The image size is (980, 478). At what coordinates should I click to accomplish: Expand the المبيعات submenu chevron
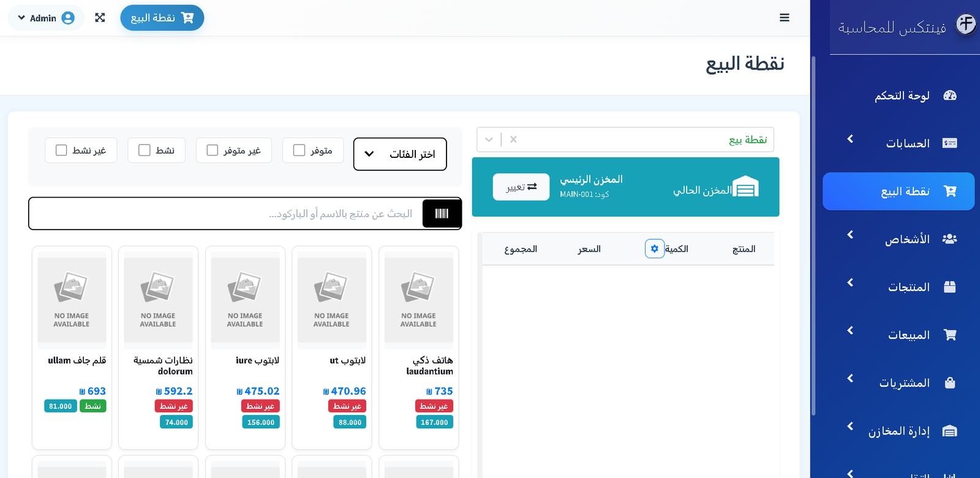click(x=850, y=330)
